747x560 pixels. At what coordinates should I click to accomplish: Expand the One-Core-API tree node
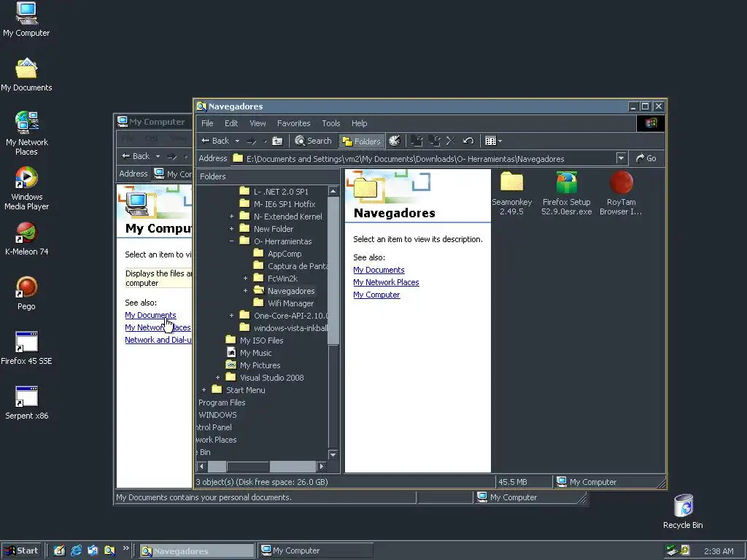(x=231, y=315)
